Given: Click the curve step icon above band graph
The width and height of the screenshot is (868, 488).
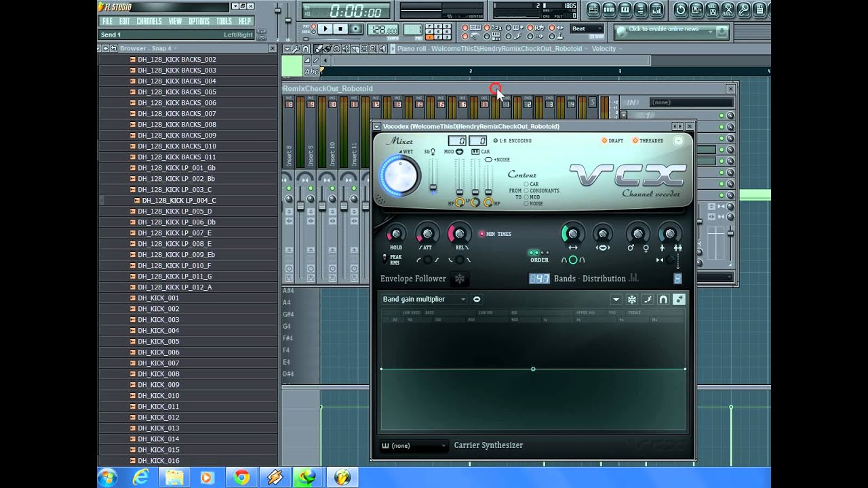Looking at the screenshot, I should tap(648, 300).
